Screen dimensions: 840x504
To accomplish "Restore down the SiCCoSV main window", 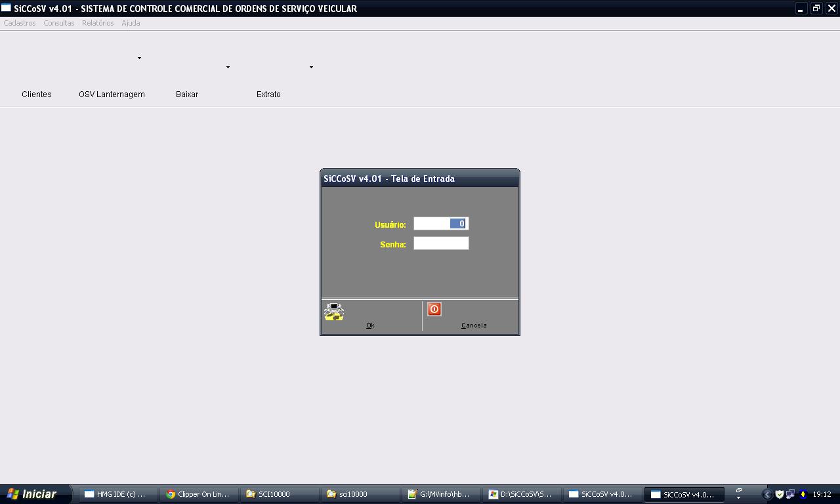I will (816, 9).
